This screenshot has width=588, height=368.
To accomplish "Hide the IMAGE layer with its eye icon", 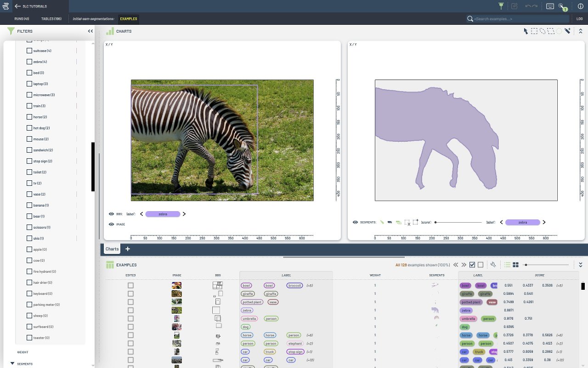I will click(111, 224).
